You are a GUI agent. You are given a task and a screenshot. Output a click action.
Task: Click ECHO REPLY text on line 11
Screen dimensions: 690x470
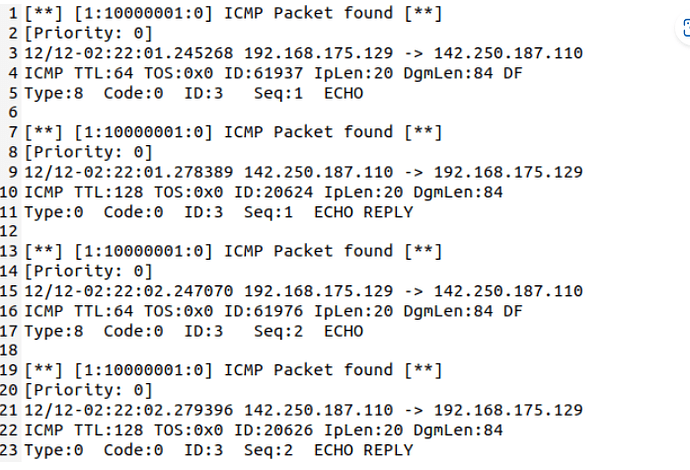tap(363, 212)
